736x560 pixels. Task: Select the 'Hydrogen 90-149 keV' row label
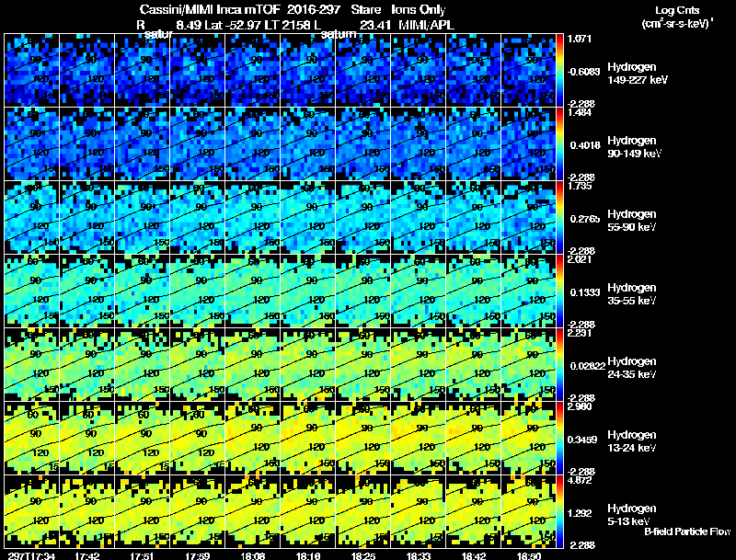[635, 147]
